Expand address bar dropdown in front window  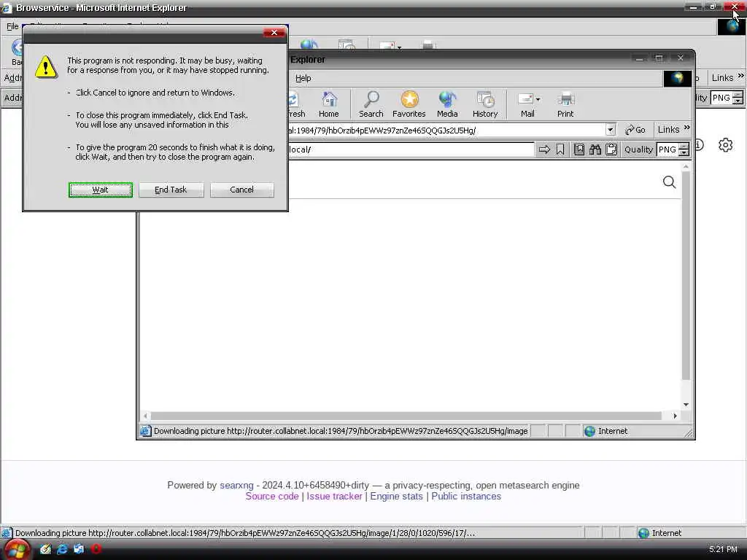(x=611, y=130)
